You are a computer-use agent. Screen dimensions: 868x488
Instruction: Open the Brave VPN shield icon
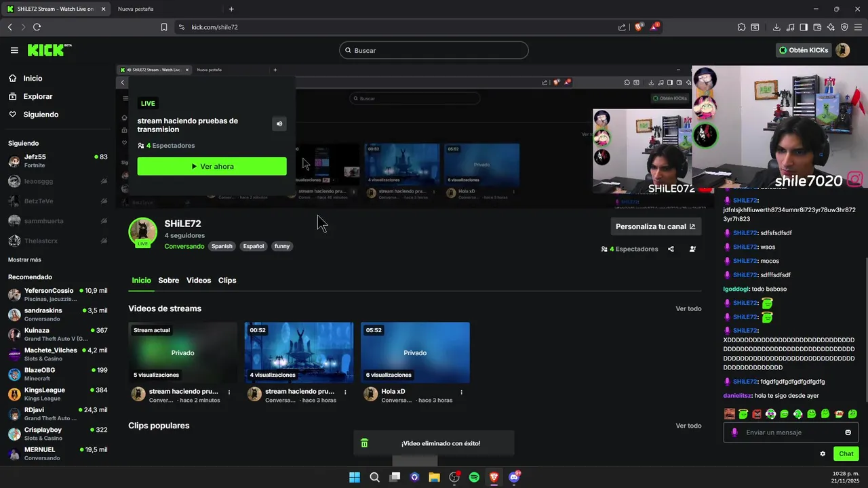pyautogui.click(x=844, y=27)
